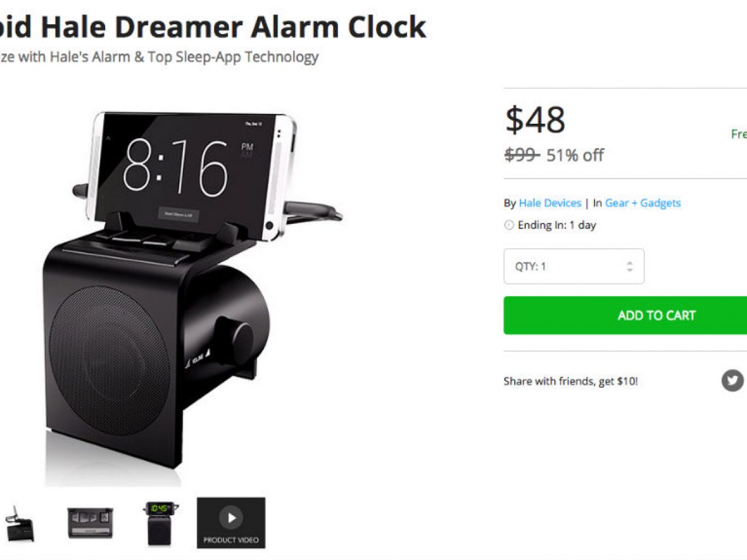The height and width of the screenshot is (560, 747).
Task: Select the green-display 10:45 clock thumbnail
Action: point(161,523)
